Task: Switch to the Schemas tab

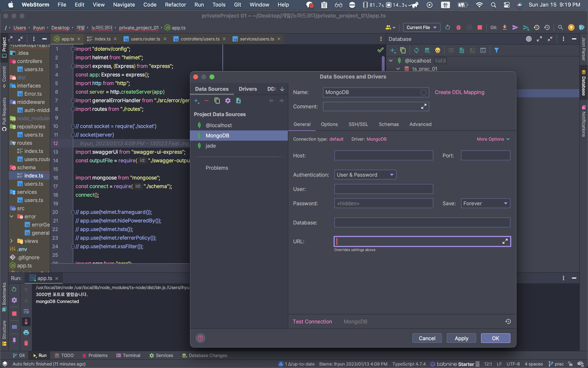Action: [x=389, y=124]
